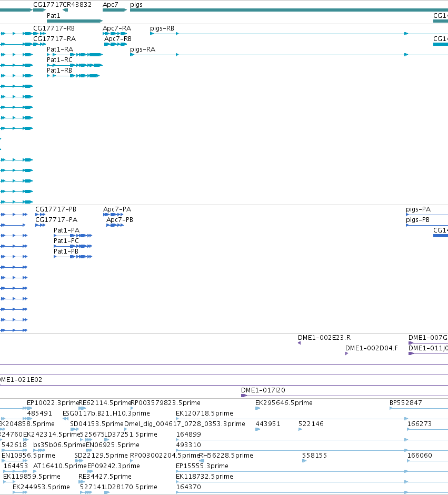
Task: Click transcript Pat1-RC label
Action: coord(59,60)
